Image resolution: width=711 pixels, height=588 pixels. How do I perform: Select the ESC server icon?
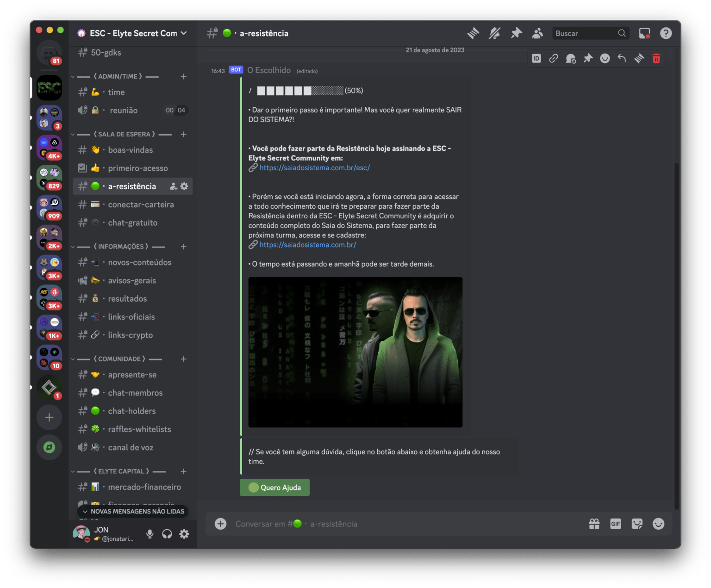pos(49,88)
